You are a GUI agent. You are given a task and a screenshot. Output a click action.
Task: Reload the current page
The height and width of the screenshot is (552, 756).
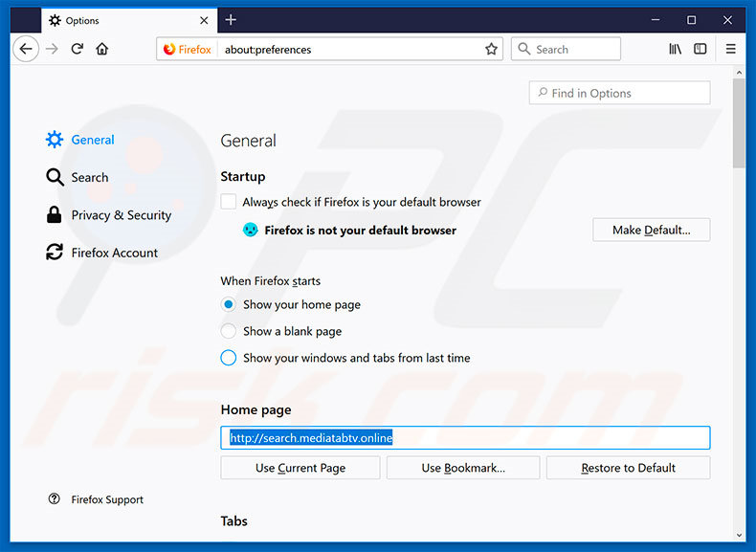[x=78, y=49]
